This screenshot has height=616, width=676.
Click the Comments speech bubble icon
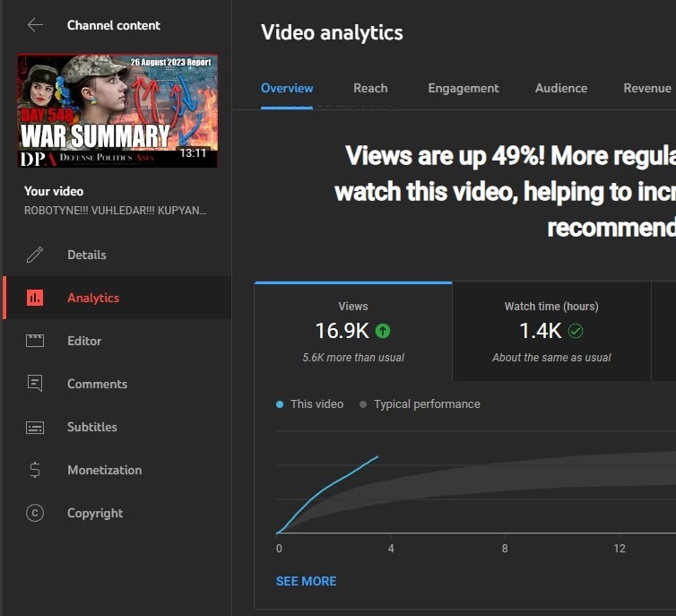coord(35,384)
